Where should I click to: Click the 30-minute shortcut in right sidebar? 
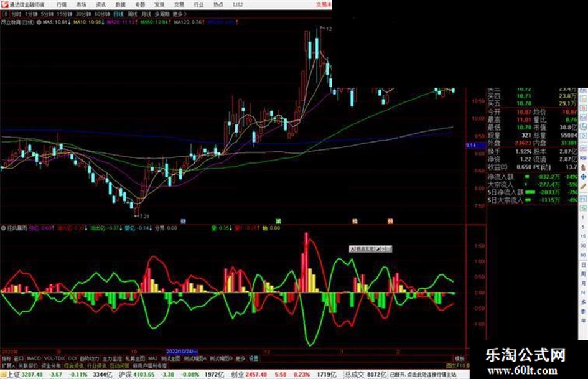(583, 246)
